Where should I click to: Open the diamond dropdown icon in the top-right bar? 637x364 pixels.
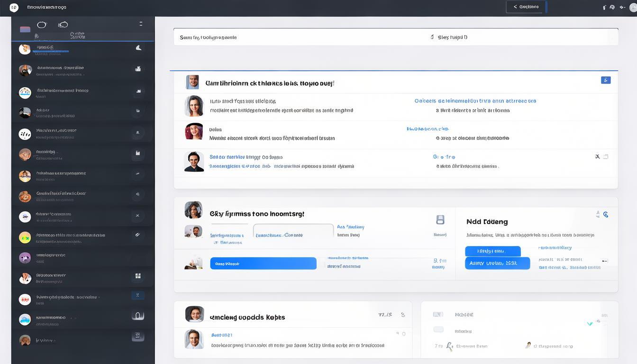[x=622, y=8]
